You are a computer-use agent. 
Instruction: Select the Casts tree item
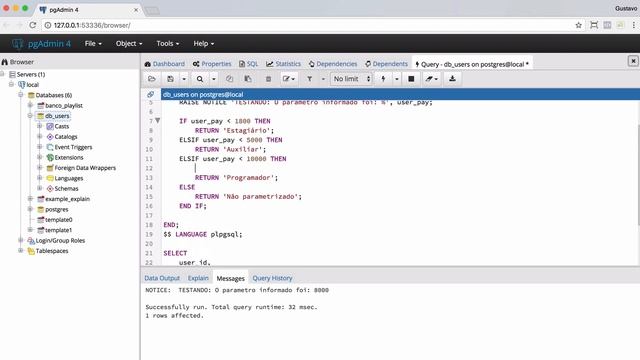(x=62, y=126)
